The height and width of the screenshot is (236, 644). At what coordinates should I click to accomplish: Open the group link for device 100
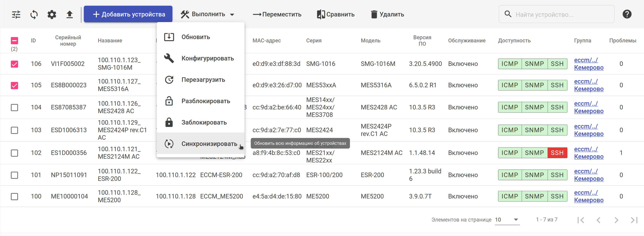point(588,196)
